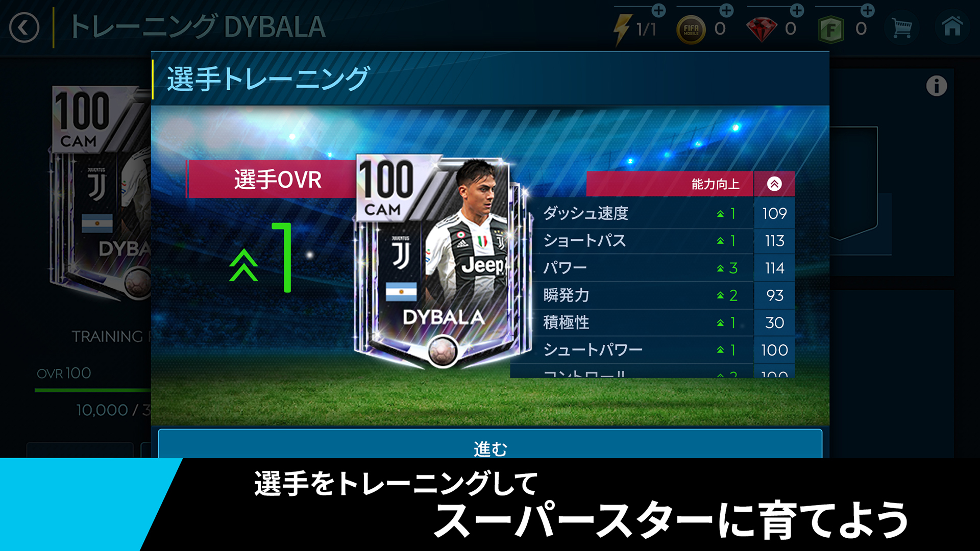
Task: Add red gems with plus icon
Action: coord(797,10)
